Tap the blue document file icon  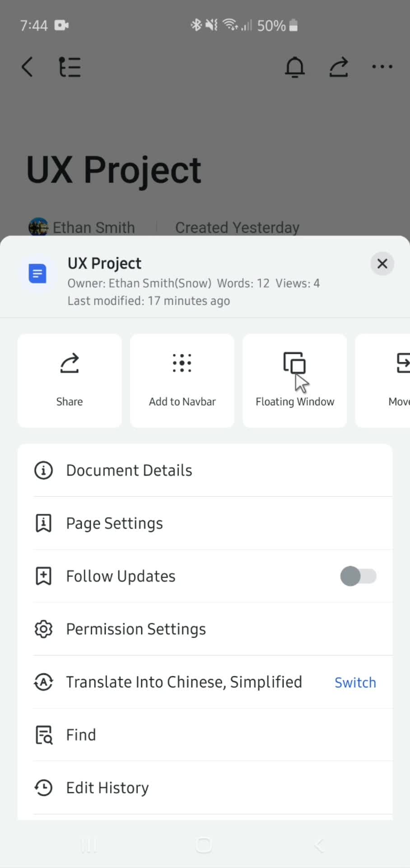click(37, 274)
